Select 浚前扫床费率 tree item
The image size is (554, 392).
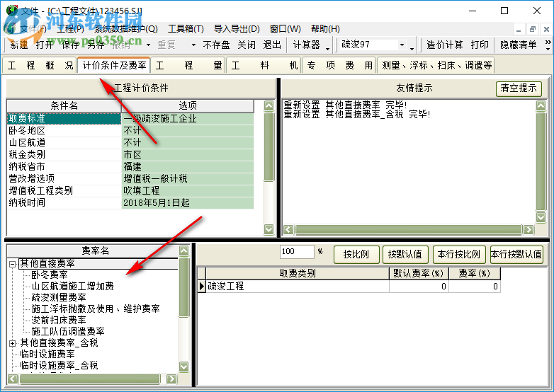pyautogui.click(x=59, y=320)
